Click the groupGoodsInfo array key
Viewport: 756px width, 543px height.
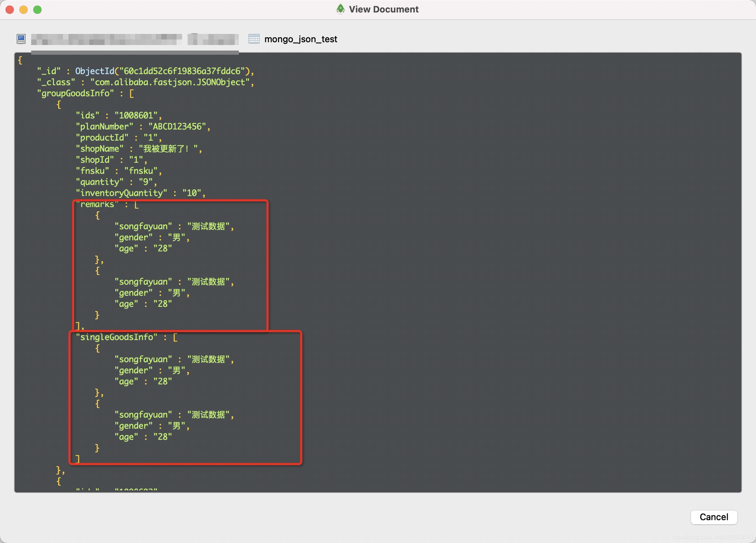pyautogui.click(x=75, y=94)
